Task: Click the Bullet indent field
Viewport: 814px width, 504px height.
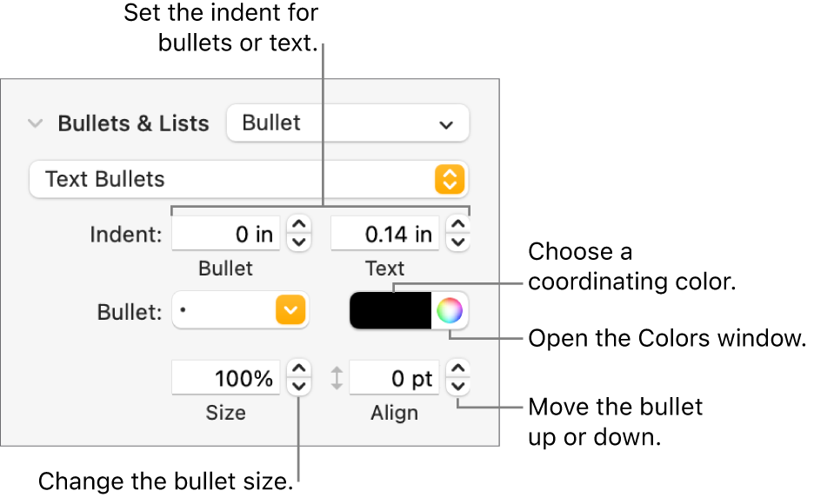Action: (x=225, y=234)
